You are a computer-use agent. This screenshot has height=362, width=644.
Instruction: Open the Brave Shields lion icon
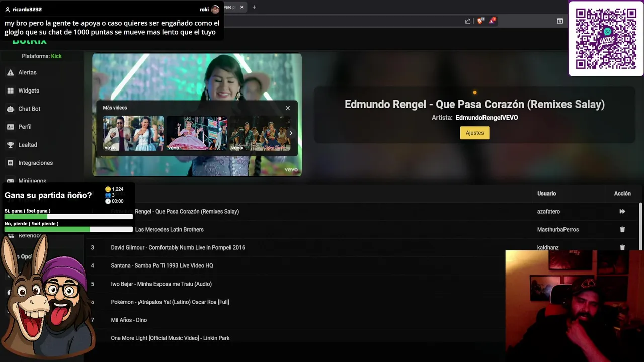coord(480,21)
